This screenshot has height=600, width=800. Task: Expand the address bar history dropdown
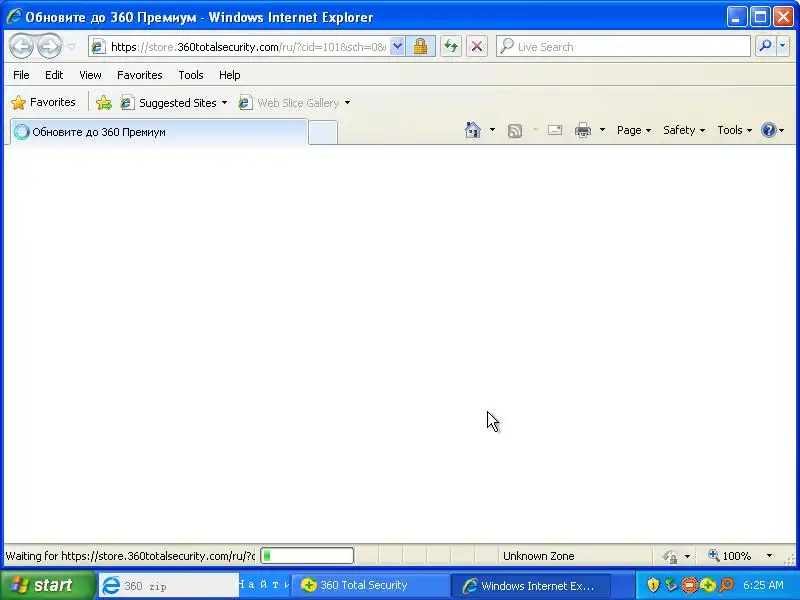pyautogui.click(x=397, y=46)
